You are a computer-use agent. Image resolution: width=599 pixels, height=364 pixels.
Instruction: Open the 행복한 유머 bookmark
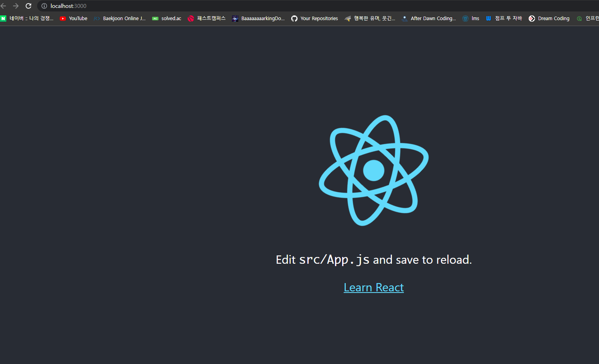(x=370, y=19)
